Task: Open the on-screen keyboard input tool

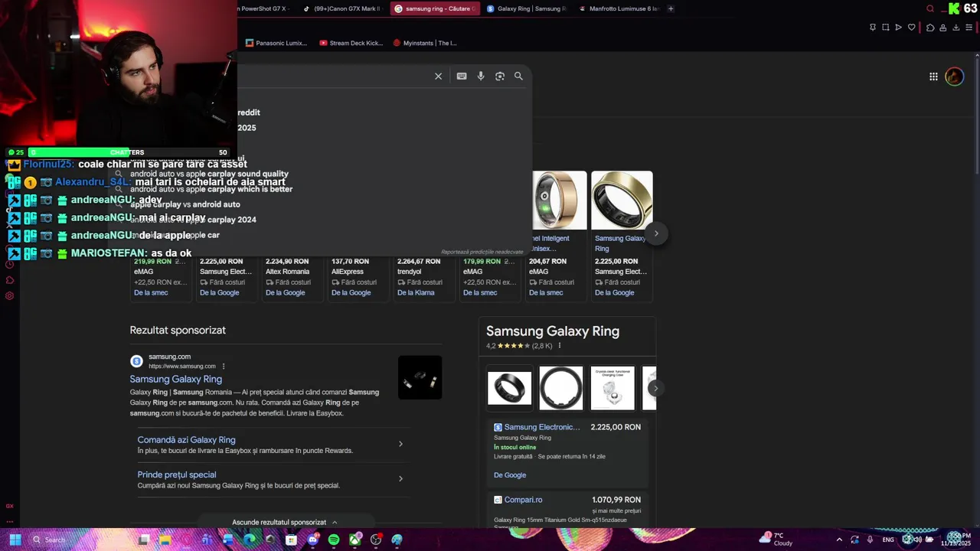Action: [462, 77]
